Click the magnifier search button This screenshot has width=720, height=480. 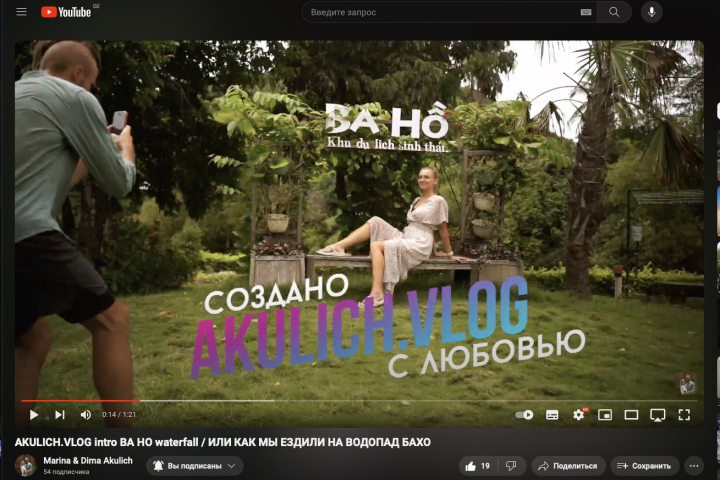coord(614,12)
